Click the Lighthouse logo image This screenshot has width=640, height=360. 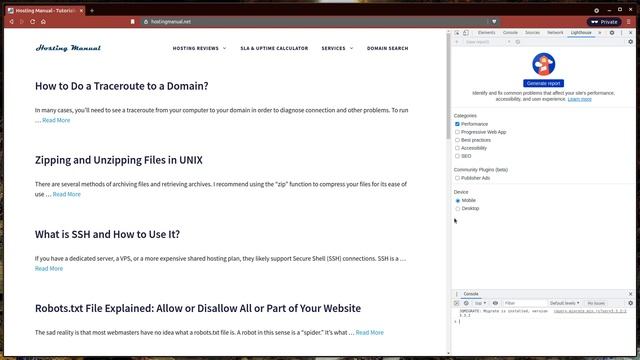point(544,64)
